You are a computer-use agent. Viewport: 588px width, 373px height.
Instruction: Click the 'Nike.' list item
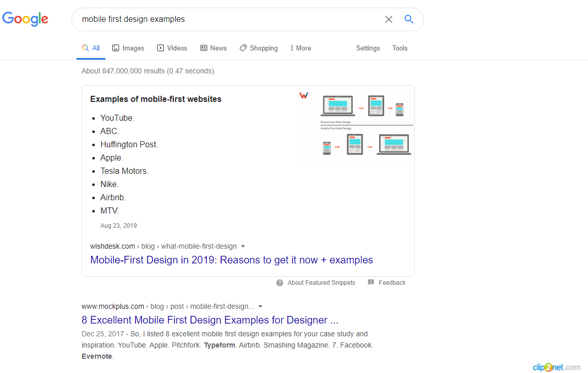[x=109, y=184]
